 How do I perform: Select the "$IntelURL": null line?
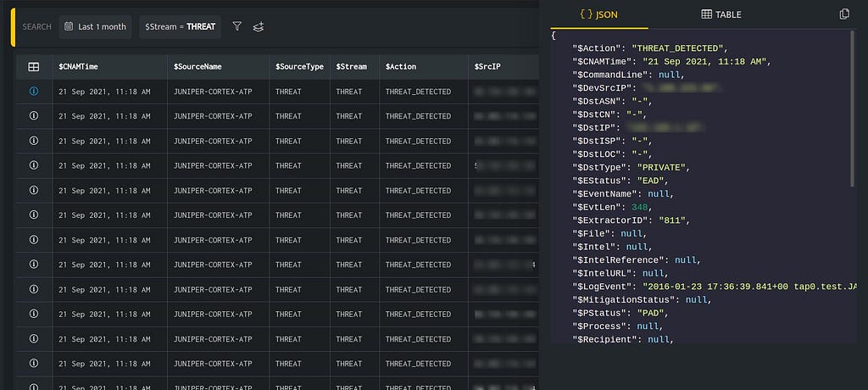click(620, 273)
